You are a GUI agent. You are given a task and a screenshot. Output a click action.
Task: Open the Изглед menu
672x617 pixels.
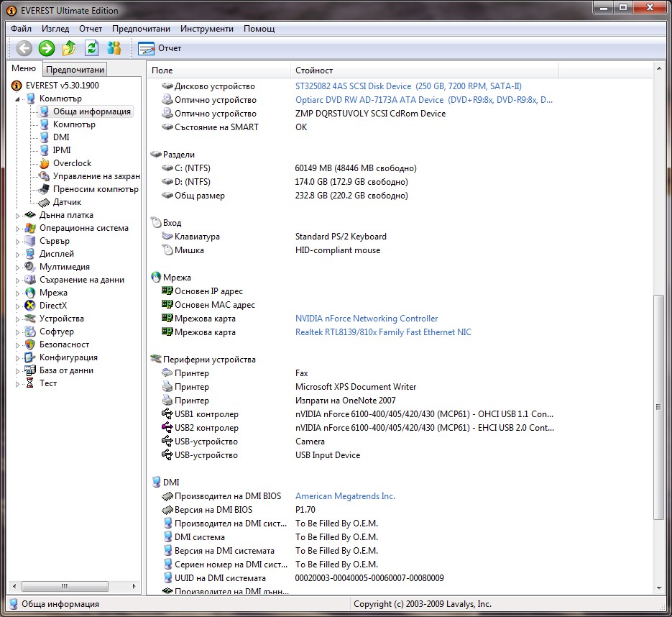point(55,29)
